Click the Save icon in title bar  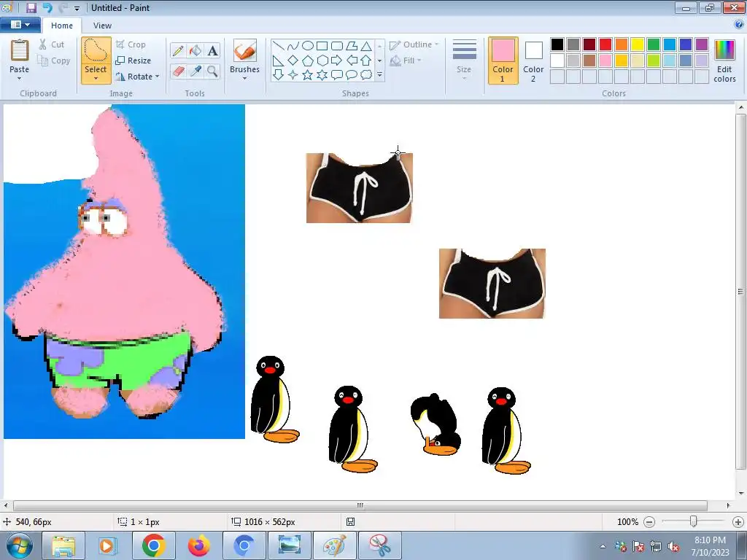[x=31, y=7]
